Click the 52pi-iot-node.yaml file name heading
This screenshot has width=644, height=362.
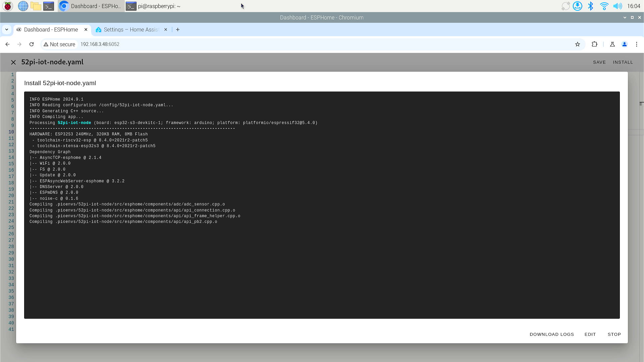(52, 62)
